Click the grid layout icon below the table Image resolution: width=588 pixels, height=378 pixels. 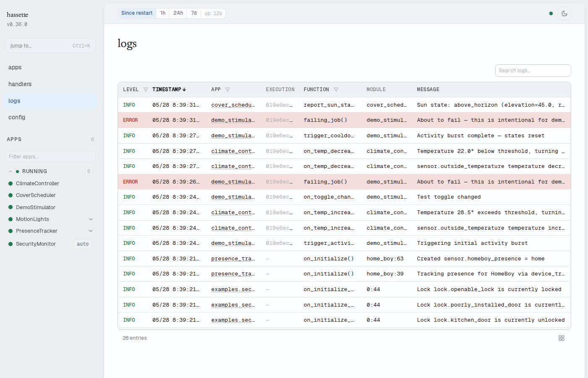click(x=562, y=338)
